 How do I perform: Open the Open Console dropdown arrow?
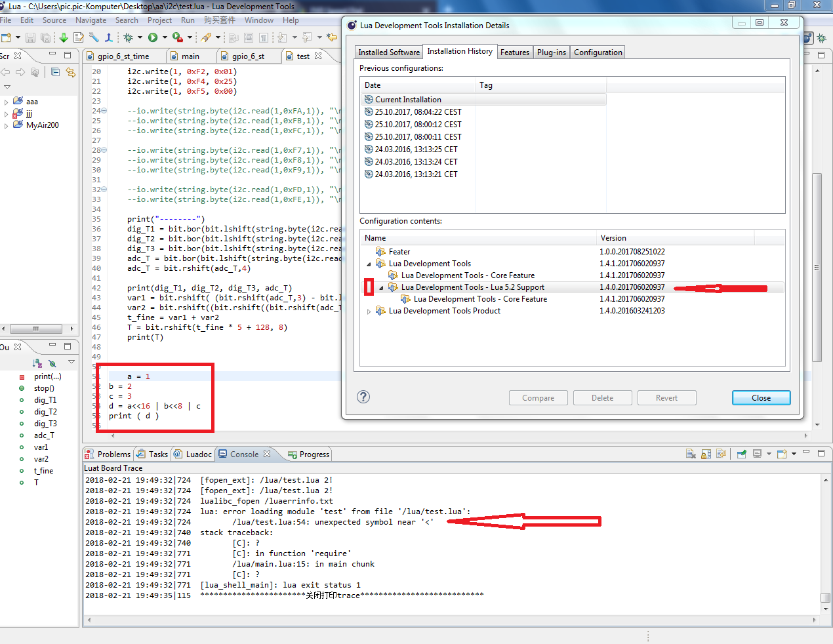click(794, 454)
